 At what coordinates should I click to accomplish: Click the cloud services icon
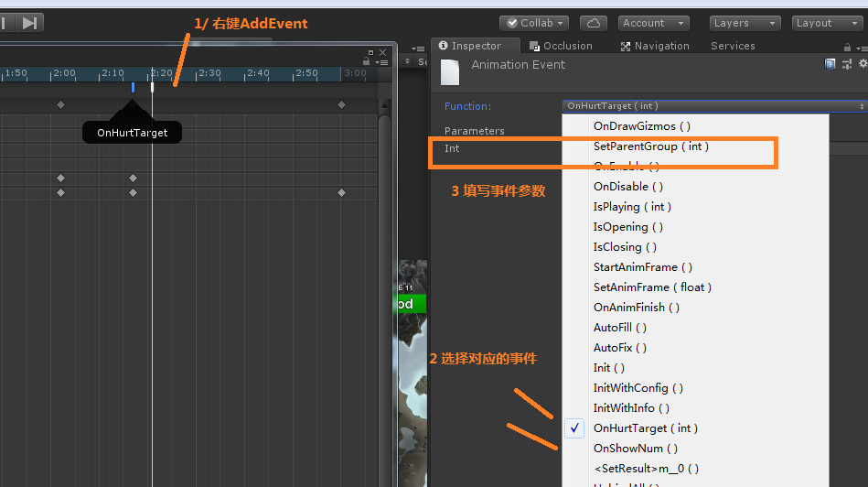pos(594,23)
